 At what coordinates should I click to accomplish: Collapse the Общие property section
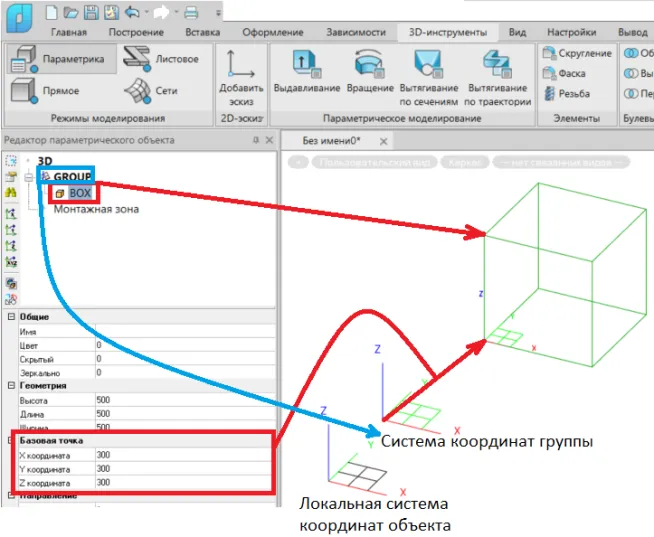pyautogui.click(x=11, y=317)
